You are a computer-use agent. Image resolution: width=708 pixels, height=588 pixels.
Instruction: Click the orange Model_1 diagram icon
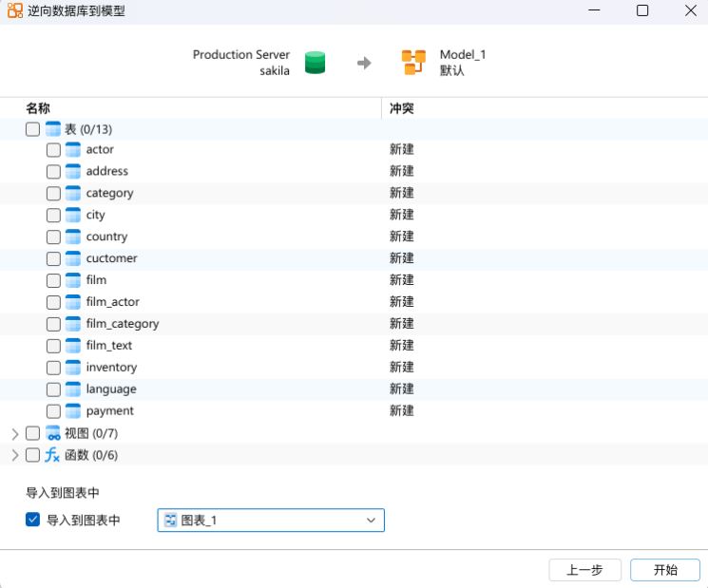pos(413,63)
